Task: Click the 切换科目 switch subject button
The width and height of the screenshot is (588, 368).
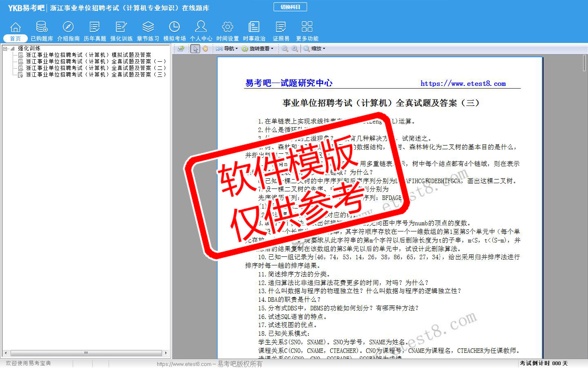Action: coord(290,7)
